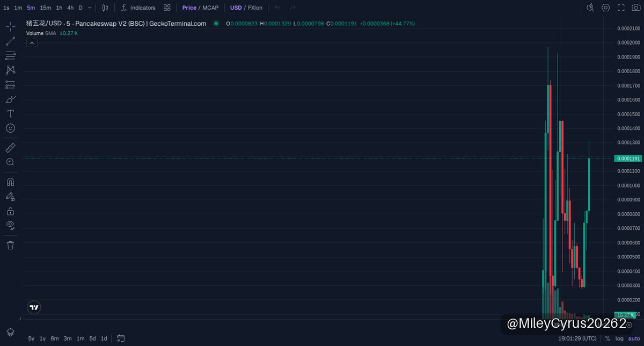
Task: Open quick search in top right
Action: [590, 8]
